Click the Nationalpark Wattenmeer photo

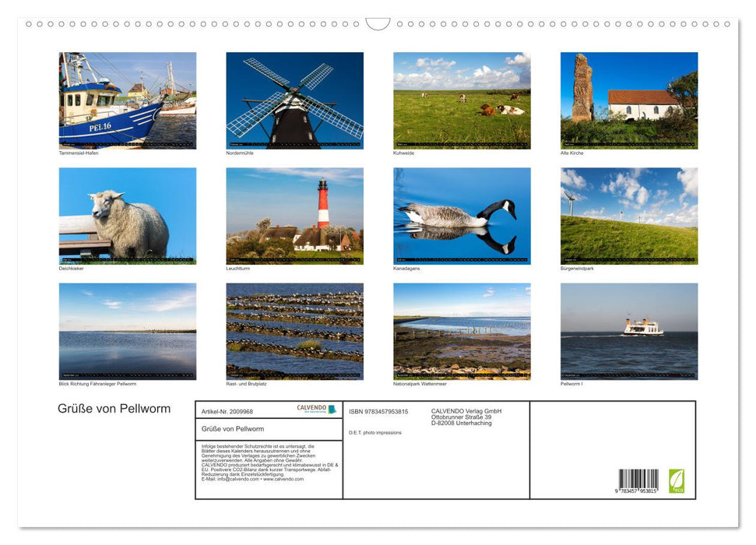click(x=462, y=332)
